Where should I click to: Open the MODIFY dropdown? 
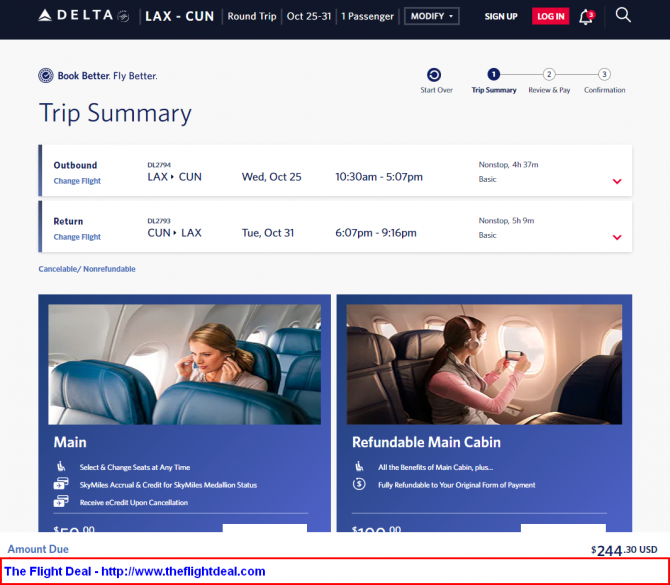coord(431,16)
